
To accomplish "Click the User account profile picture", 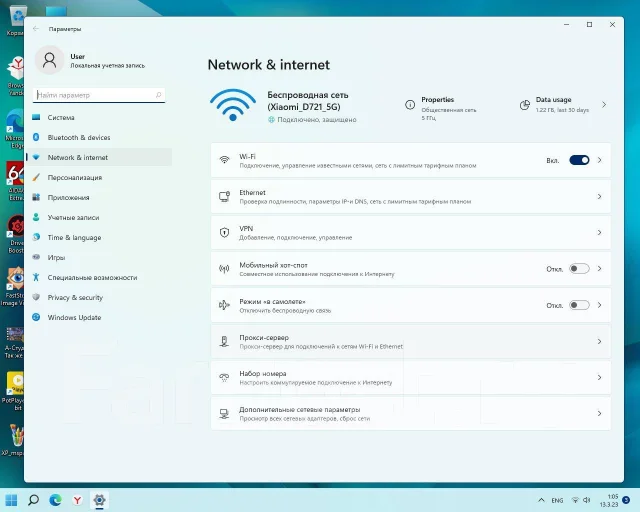I will click(49, 60).
